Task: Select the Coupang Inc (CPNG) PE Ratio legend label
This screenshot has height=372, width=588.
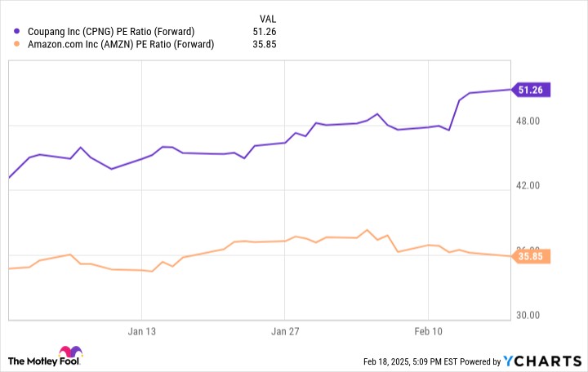Action: [111, 32]
